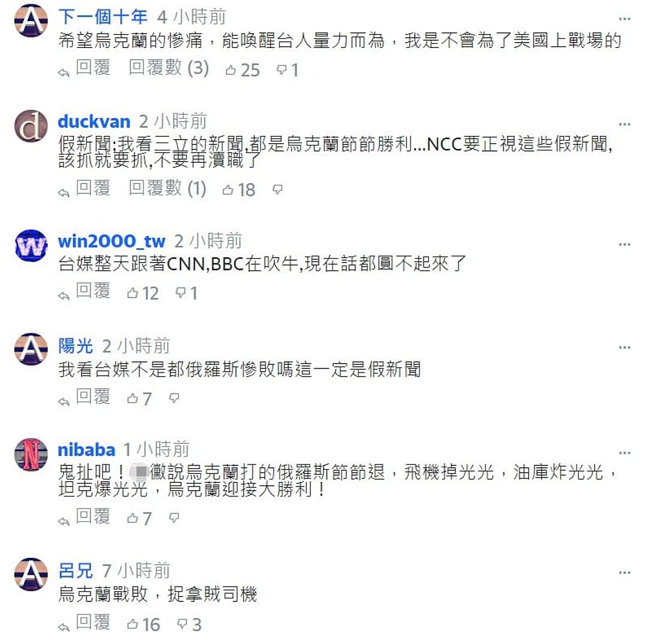This screenshot has width=647, height=644.
Task: Click nibaba's red N avatar
Action: [x=31, y=455]
